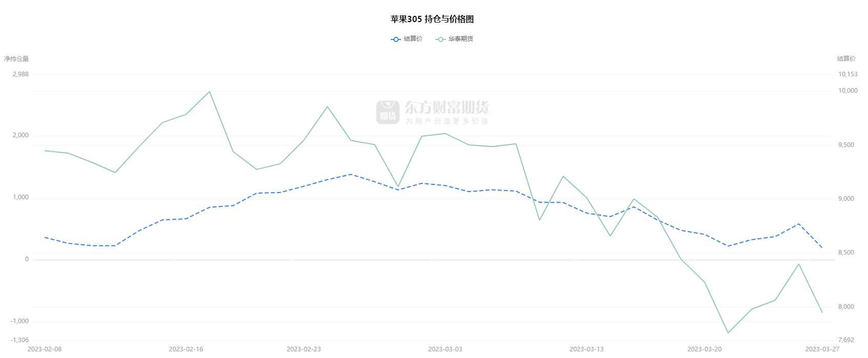Click the 10,153 right axis maximum label
The image size is (868, 358).
pos(848,74)
